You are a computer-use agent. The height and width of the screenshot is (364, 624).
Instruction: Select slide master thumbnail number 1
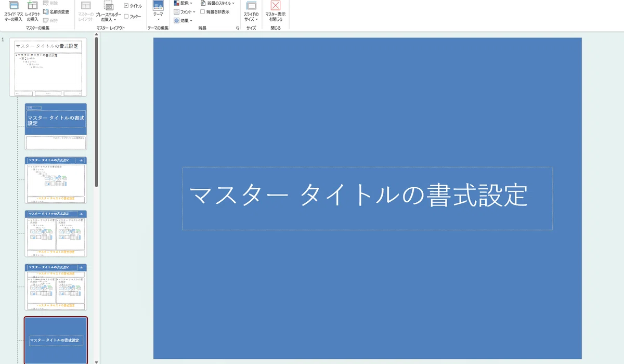tap(48, 68)
